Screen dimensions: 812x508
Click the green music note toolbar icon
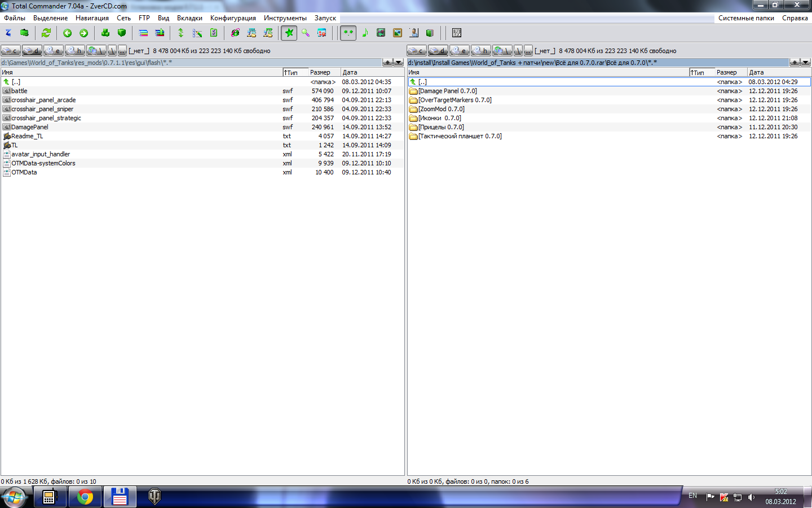(365, 33)
